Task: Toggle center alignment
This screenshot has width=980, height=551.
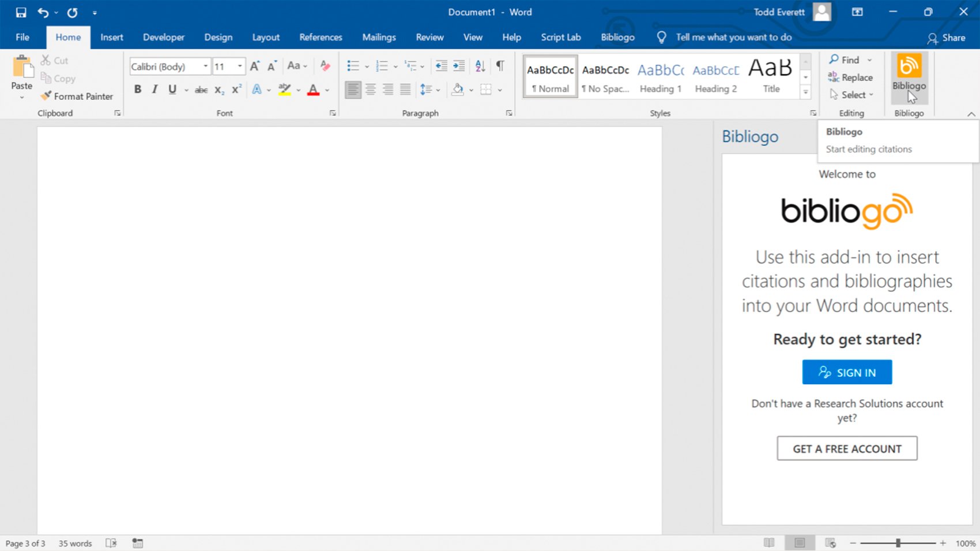Action: click(371, 89)
